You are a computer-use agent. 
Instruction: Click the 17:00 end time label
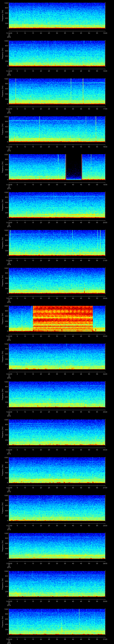(105, 109)
